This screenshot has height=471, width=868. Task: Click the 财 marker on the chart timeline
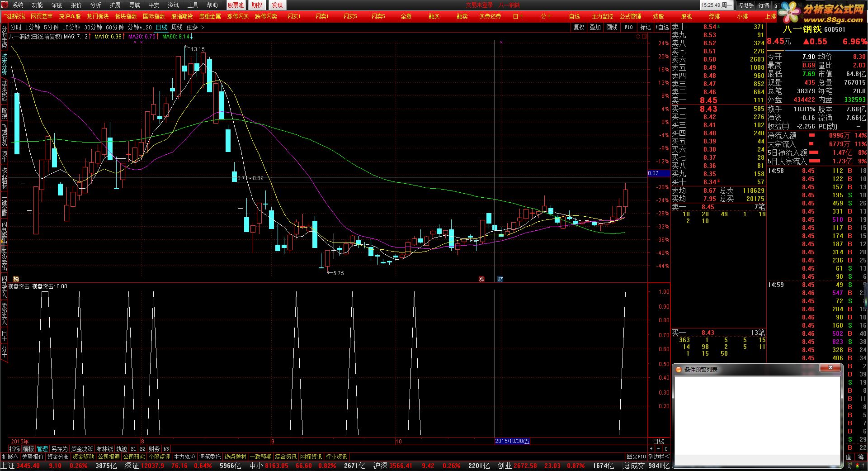click(x=500, y=279)
